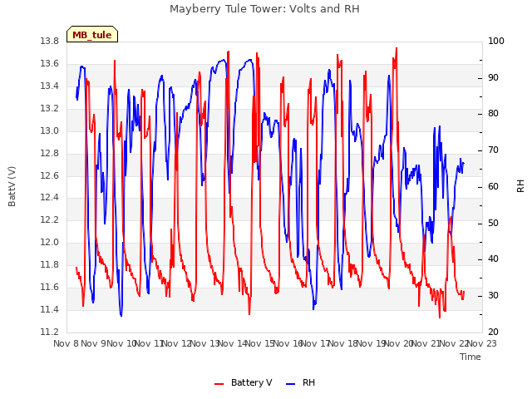Click the 13.8 tick on BattV axis

point(49,41)
